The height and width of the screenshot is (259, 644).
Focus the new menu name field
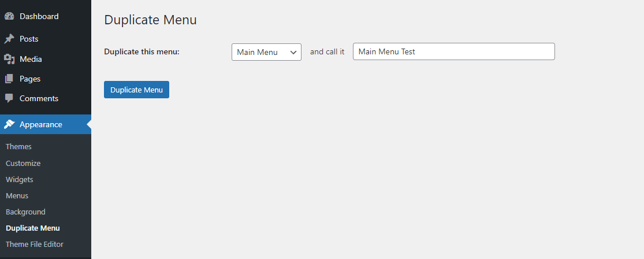click(x=453, y=52)
